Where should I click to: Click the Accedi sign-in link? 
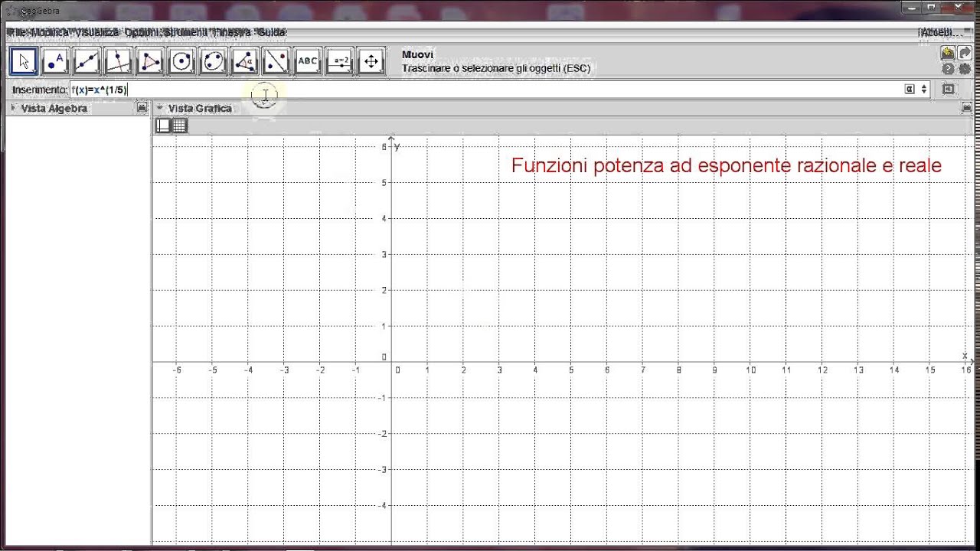(938, 32)
